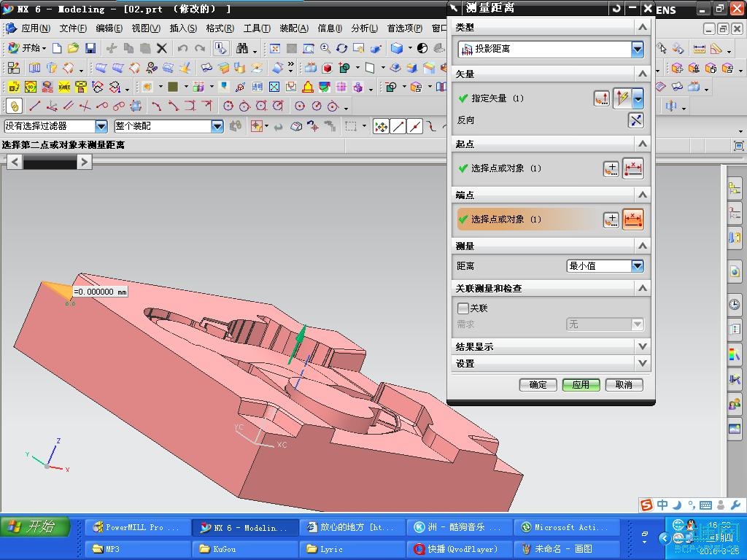Open the 最小值 distance dropdown

click(638, 265)
